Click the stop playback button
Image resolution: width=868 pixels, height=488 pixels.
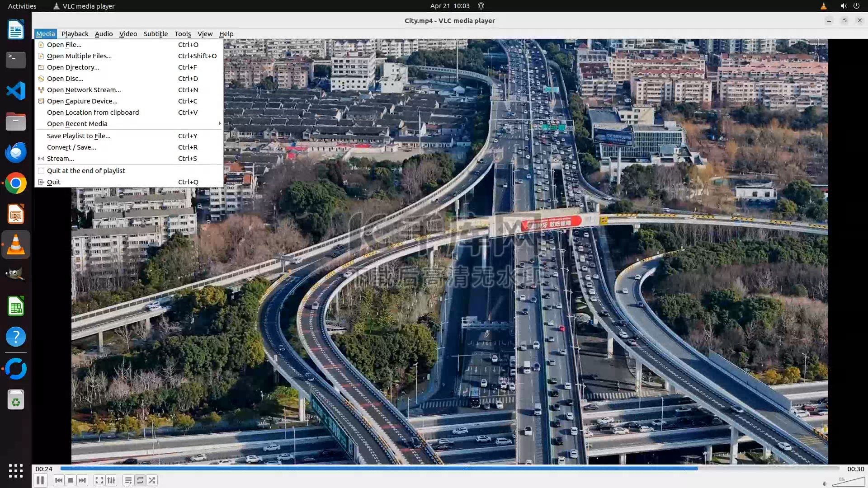click(x=71, y=480)
